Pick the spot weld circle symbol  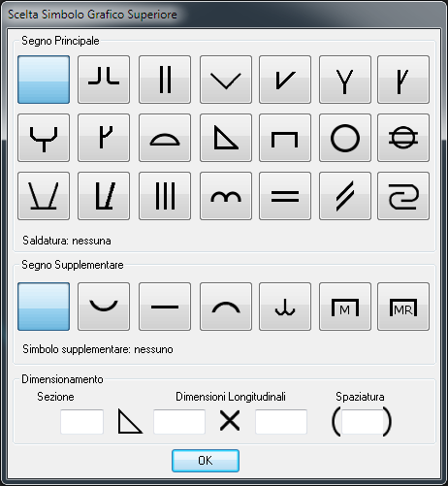click(x=345, y=138)
